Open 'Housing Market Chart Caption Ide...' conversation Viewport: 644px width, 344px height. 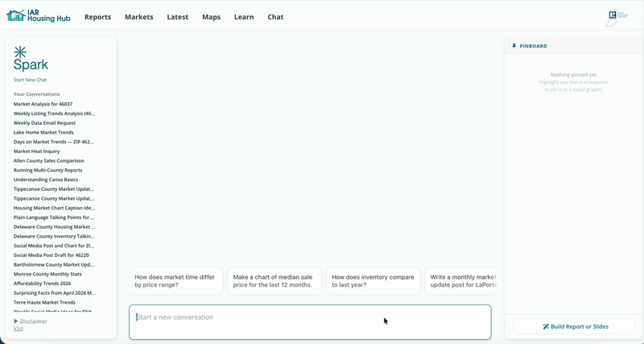[x=54, y=208]
